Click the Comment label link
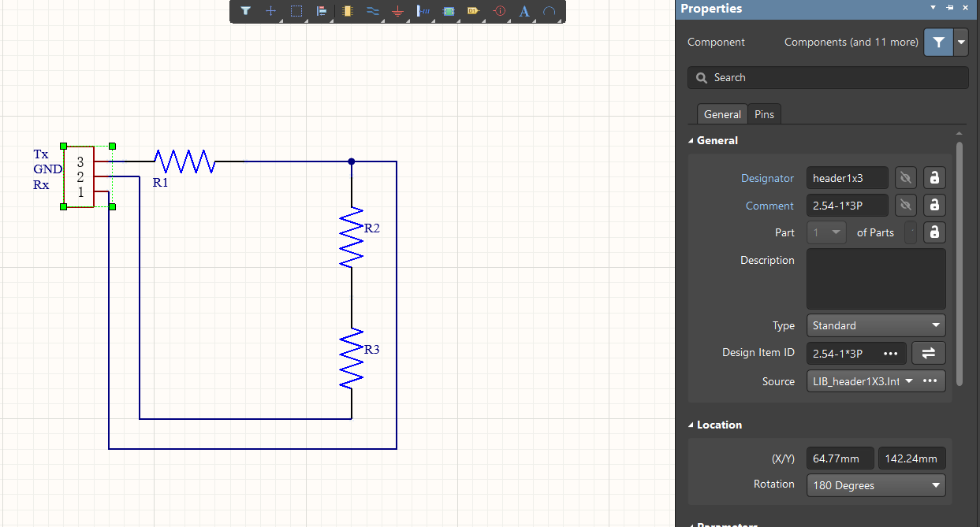 pos(769,206)
